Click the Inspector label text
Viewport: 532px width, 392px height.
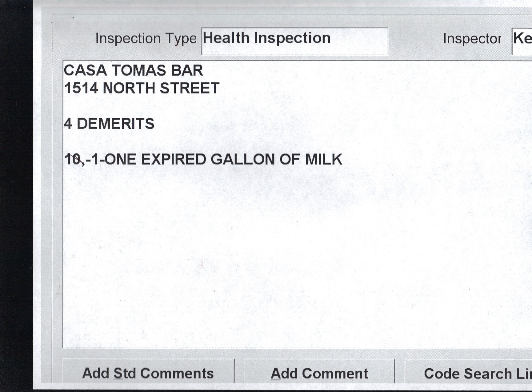coord(472,39)
